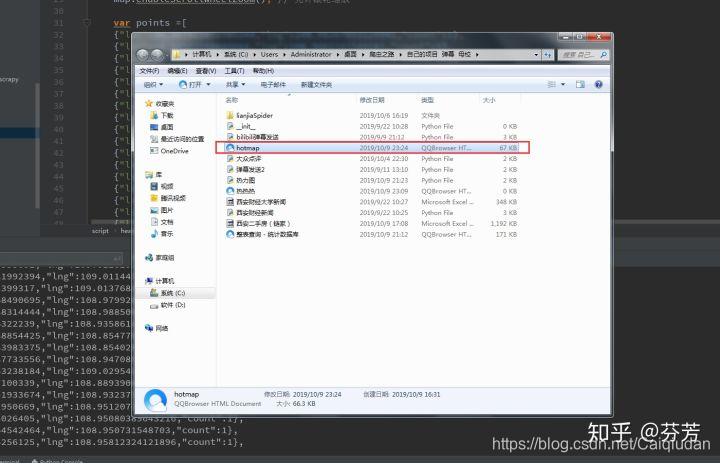Open the 文件(F) menu
The height and width of the screenshot is (463, 720).
coord(149,71)
